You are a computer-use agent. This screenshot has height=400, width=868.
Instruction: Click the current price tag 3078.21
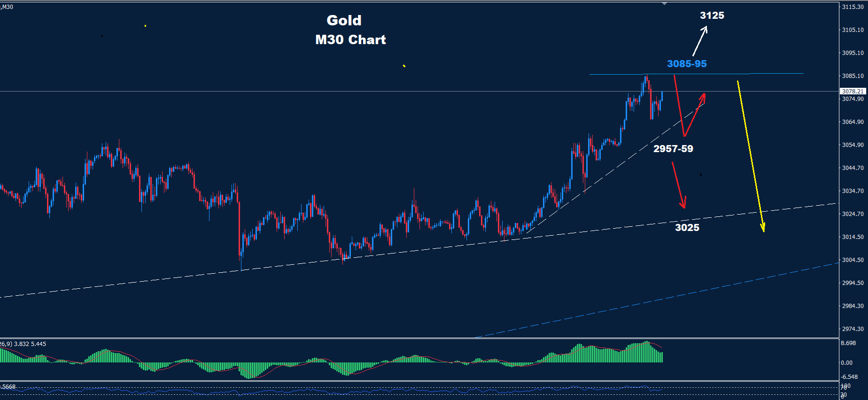point(852,91)
